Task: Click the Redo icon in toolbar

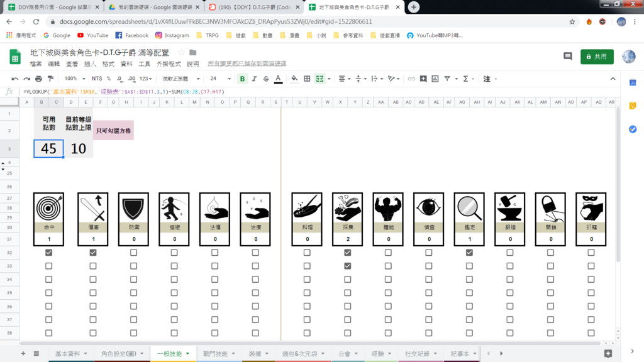Action: click(26, 79)
